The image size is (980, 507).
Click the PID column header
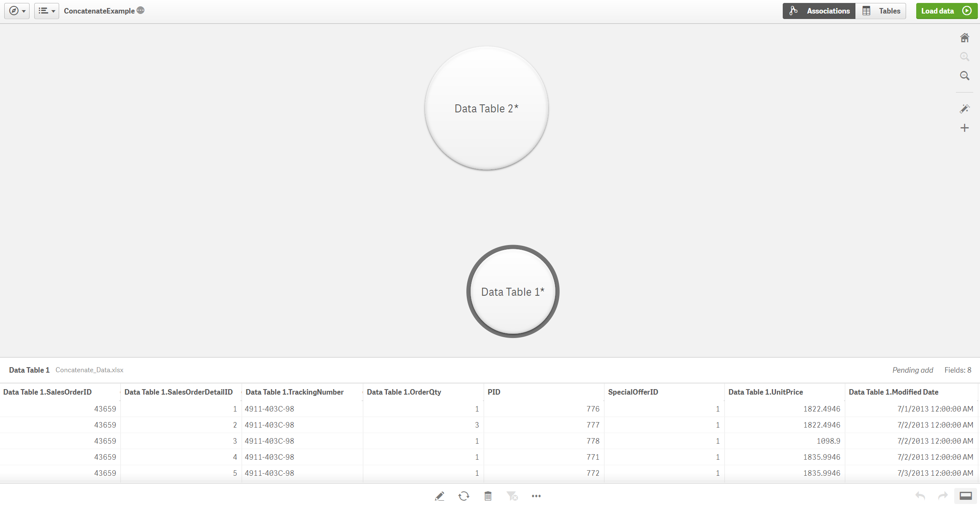coord(494,392)
